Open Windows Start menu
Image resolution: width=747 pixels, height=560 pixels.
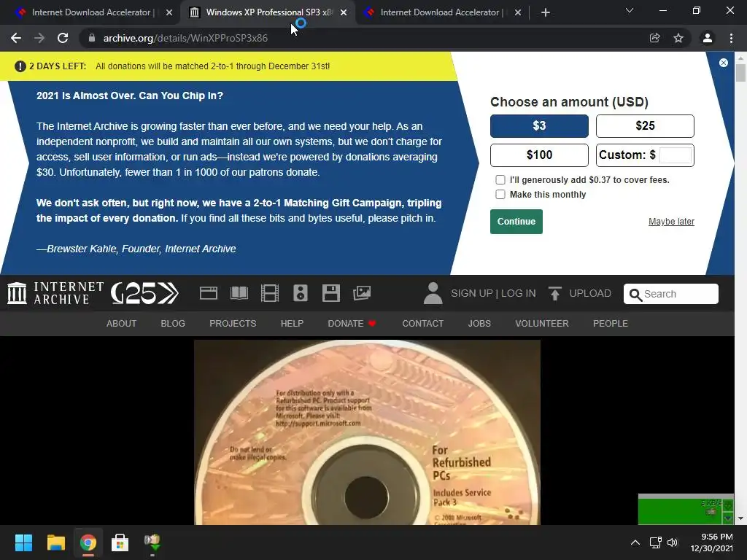23,542
